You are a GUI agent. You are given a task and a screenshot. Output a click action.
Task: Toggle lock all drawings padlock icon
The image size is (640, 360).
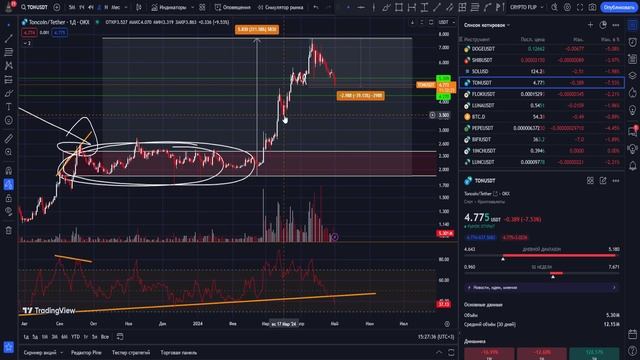click(8, 198)
